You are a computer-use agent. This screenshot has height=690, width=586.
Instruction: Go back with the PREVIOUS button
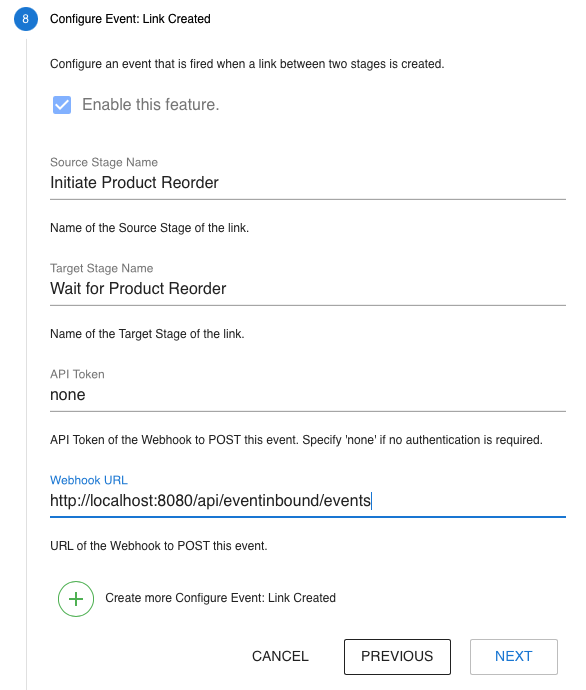point(397,656)
